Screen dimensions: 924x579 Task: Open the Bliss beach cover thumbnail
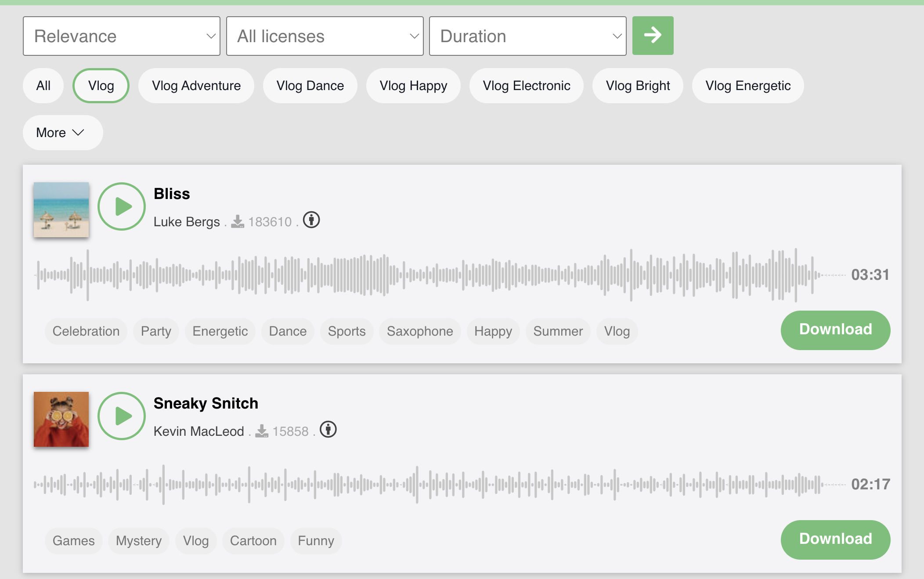pos(61,210)
